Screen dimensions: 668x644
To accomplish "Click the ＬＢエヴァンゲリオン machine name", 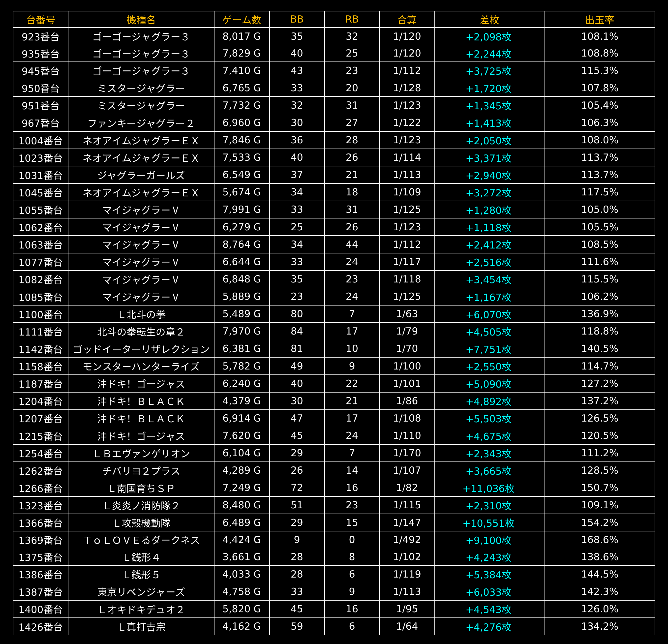I will [x=141, y=453].
